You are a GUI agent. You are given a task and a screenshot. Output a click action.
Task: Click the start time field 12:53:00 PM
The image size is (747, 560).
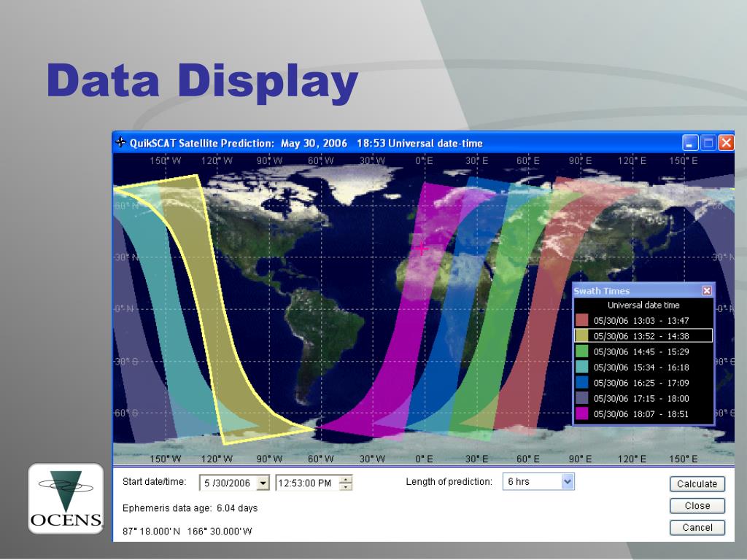click(308, 483)
